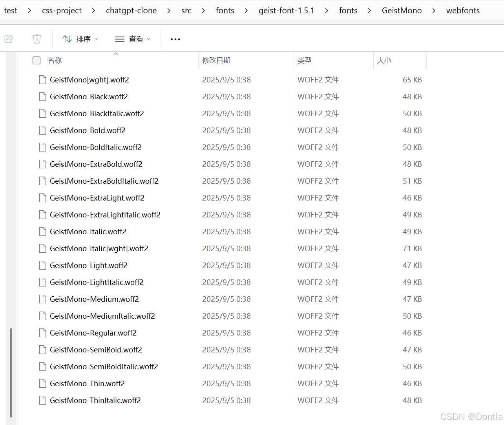This screenshot has width=504, height=425.
Task: Expand the chevron after chatgpt-clone breadcrumb
Action: pos(169,11)
